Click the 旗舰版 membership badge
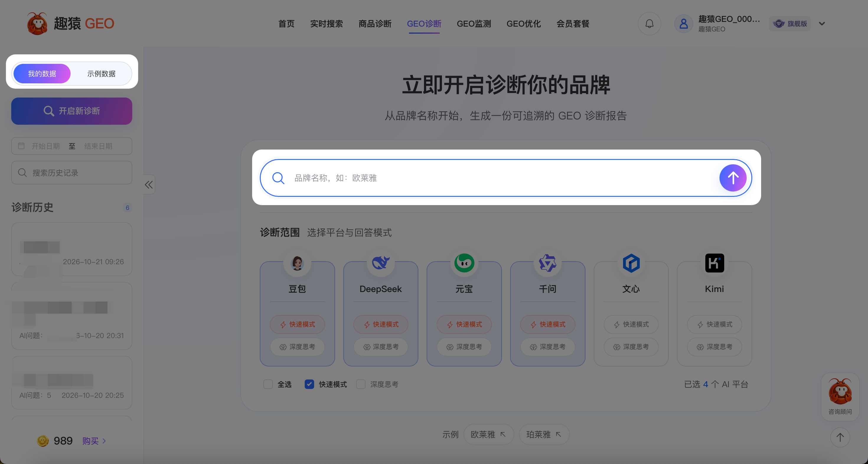Image resolution: width=868 pixels, height=464 pixels. coord(790,24)
